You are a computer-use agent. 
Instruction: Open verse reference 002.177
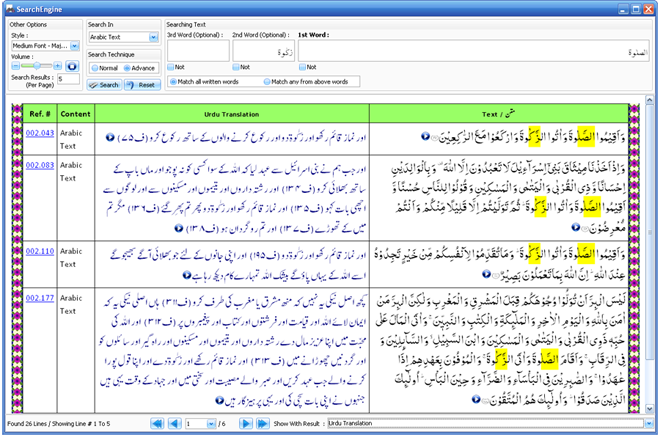click(x=40, y=298)
